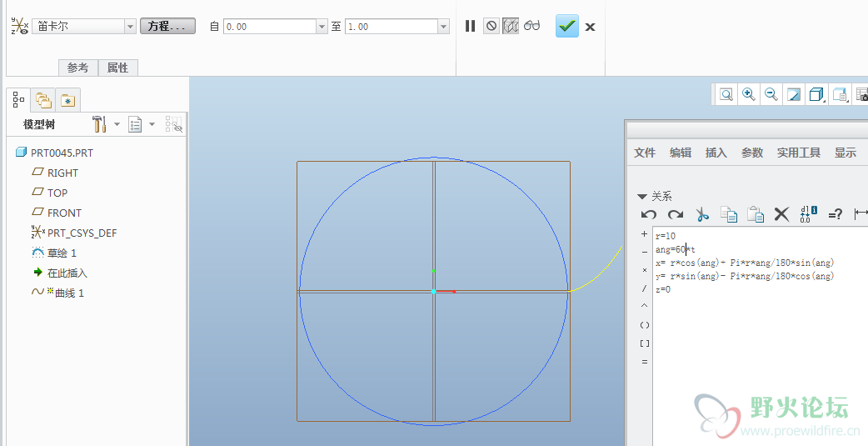Open the 参数 menu in relations window

[751, 153]
